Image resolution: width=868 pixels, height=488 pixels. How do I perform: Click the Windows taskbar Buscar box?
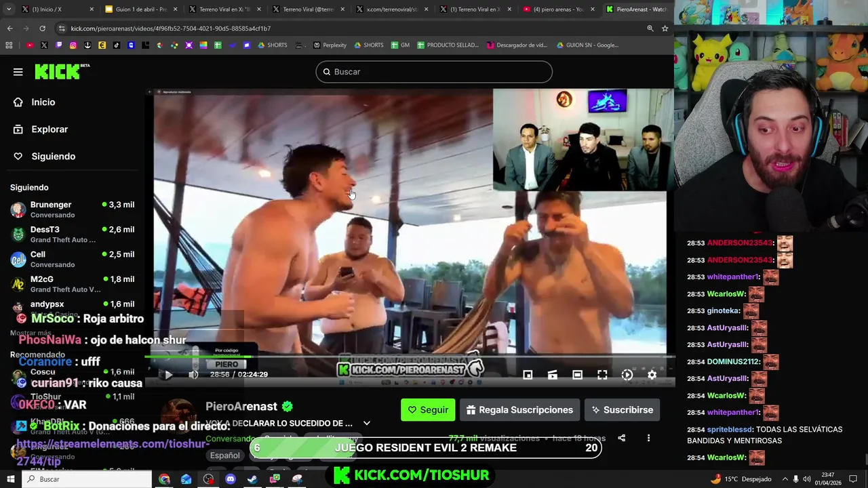click(87, 479)
